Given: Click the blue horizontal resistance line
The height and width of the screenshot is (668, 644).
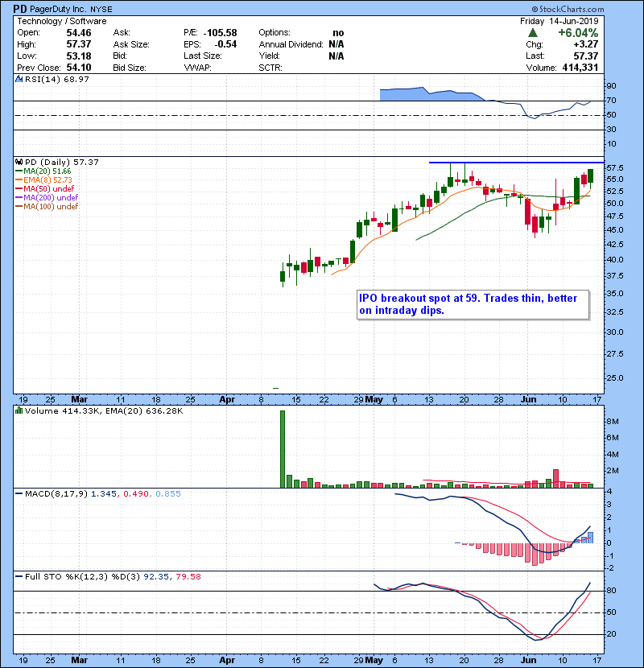Looking at the screenshot, I should pyautogui.click(x=516, y=163).
